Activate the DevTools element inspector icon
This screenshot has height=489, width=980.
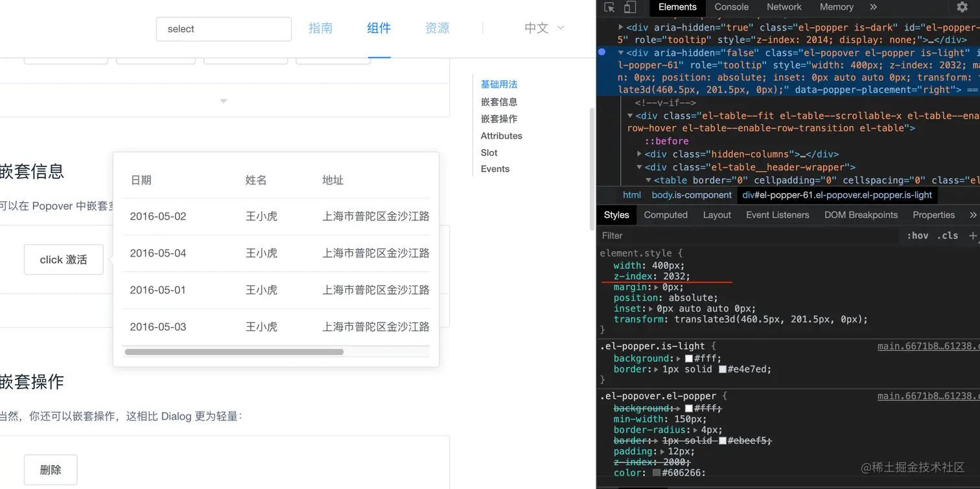pyautogui.click(x=609, y=7)
